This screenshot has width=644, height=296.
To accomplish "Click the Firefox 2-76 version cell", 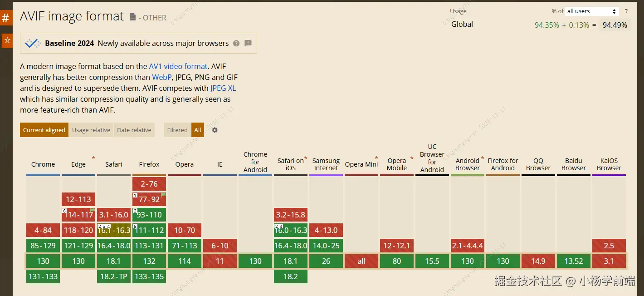I will (x=149, y=184).
